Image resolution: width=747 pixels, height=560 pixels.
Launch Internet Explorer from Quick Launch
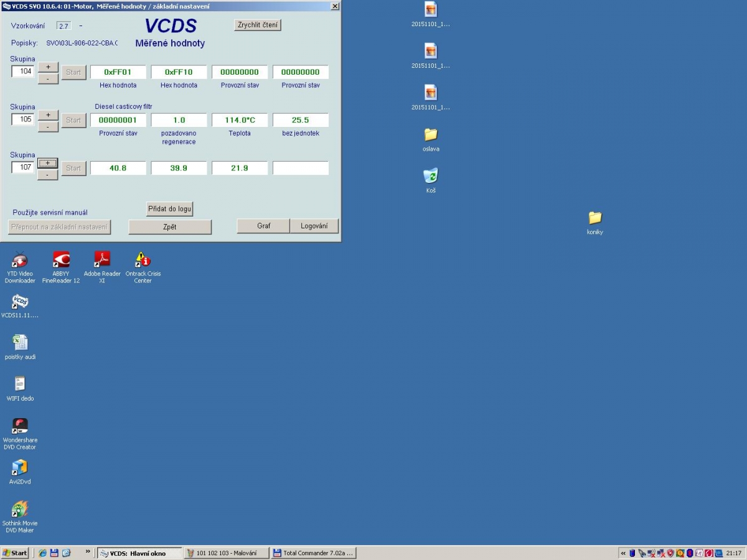point(42,553)
